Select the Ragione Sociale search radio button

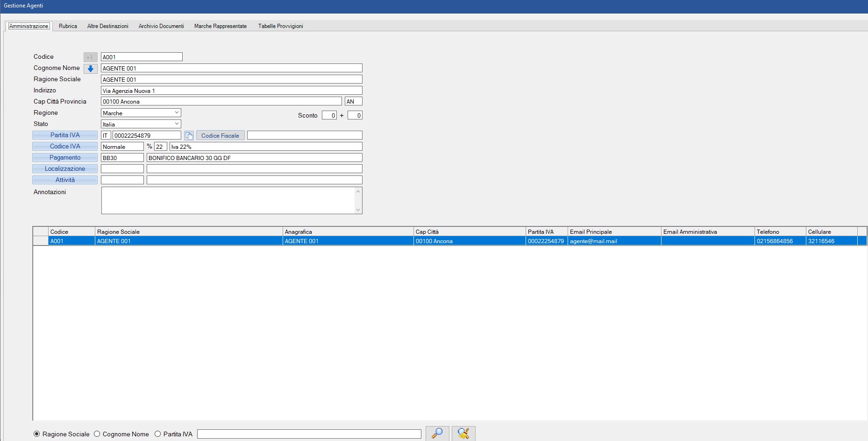pos(37,434)
